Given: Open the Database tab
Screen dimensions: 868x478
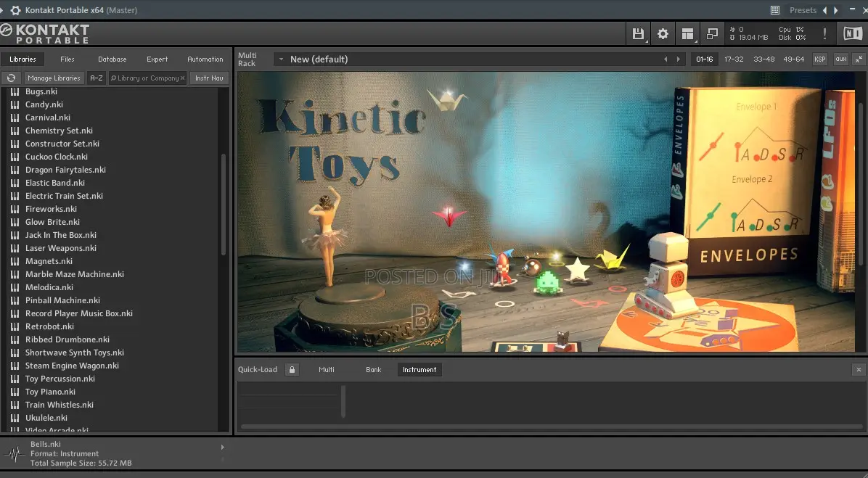Looking at the screenshot, I should (x=112, y=59).
